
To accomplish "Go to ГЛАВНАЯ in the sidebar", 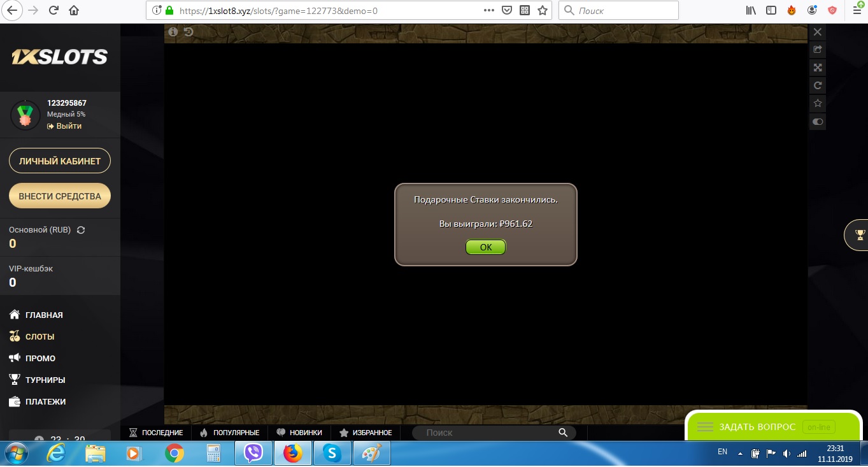I will (x=36, y=315).
